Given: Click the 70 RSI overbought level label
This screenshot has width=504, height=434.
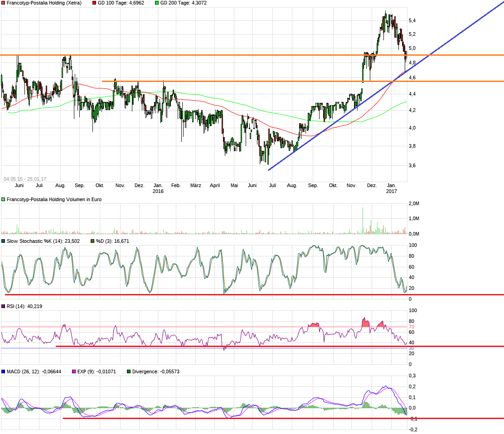Looking at the screenshot, I should [412, 327].
